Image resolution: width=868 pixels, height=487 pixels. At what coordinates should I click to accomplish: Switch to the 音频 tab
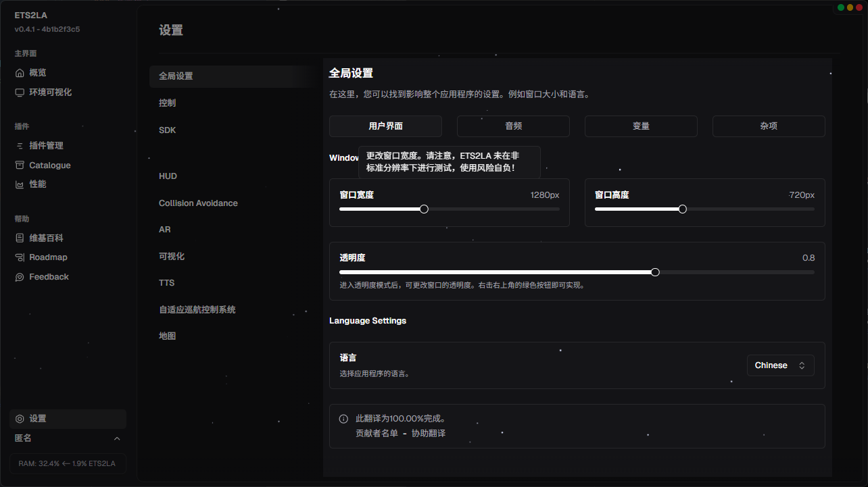tap(513, 126)
